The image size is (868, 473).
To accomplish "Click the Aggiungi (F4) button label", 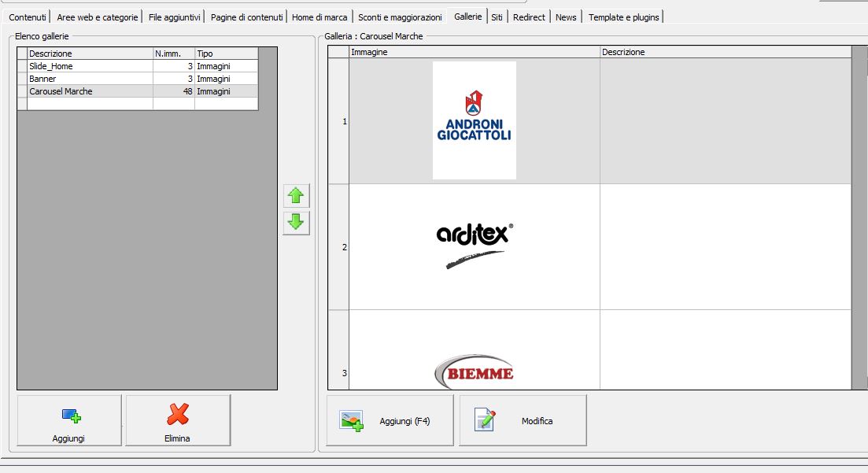I will tap(404, 421).
